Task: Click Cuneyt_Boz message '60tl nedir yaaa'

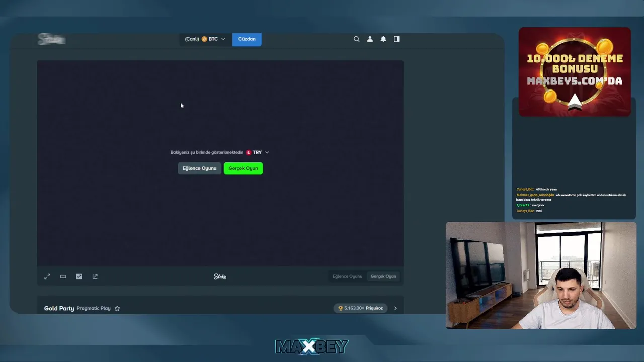Action: coord(536,189)
